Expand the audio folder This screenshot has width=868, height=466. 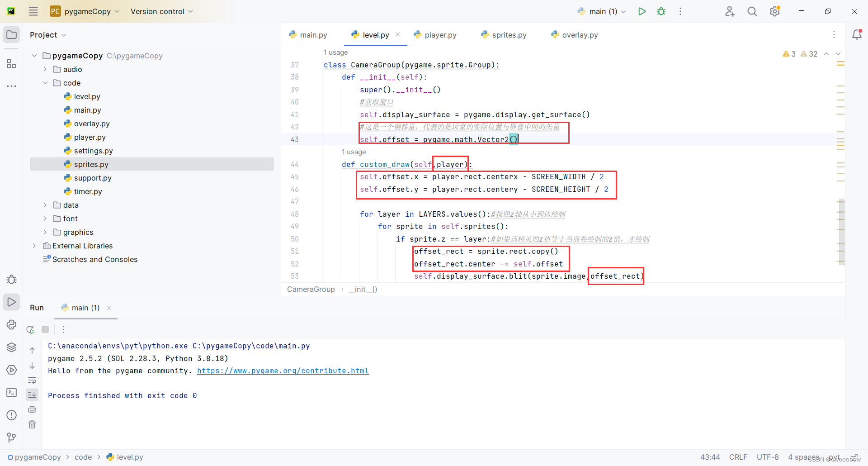click(45, 69)
